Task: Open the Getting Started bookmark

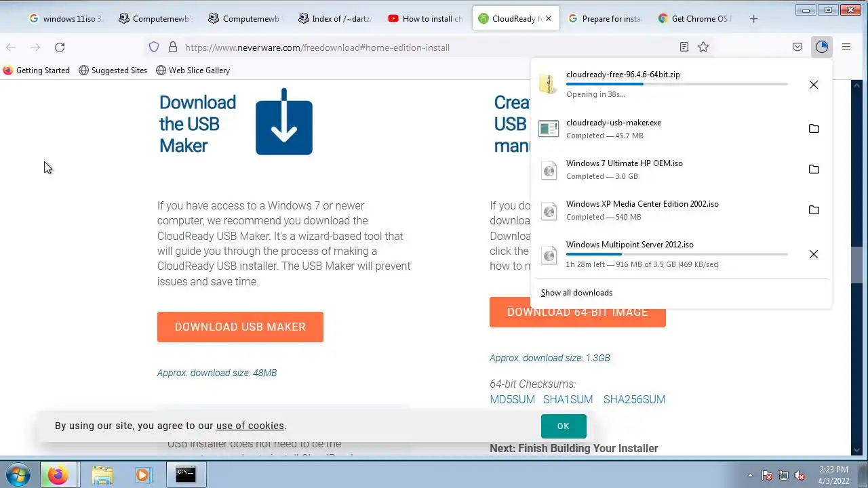Action: 37,70
